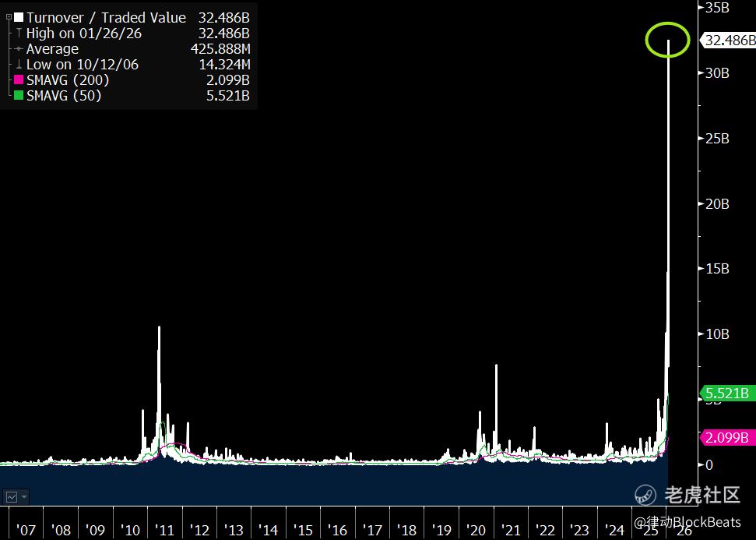Click the green 5.521B axis tag
Image resolution: width=756 pixels, height=540 pixels.
coord(727,394)
